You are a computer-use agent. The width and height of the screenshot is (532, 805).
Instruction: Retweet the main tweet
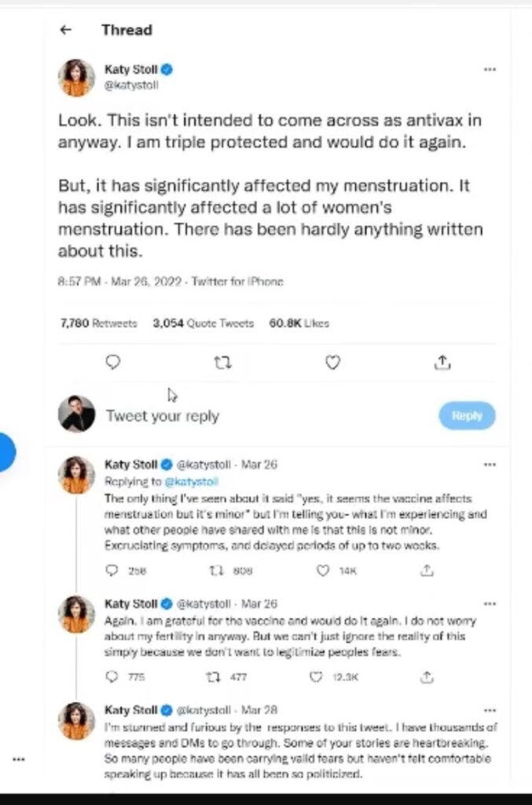(x=223, y=362)
